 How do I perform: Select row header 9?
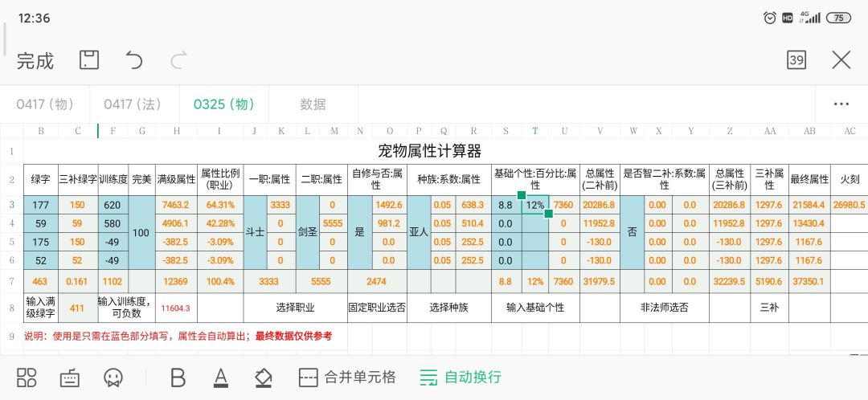pyautogui.click(x=11, y=336)
